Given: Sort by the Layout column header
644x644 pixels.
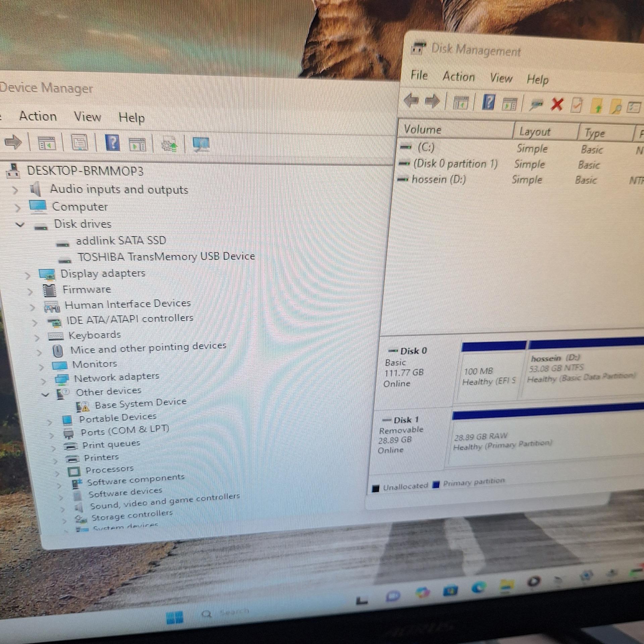Looking at the screenshot, I should (546, 132).
